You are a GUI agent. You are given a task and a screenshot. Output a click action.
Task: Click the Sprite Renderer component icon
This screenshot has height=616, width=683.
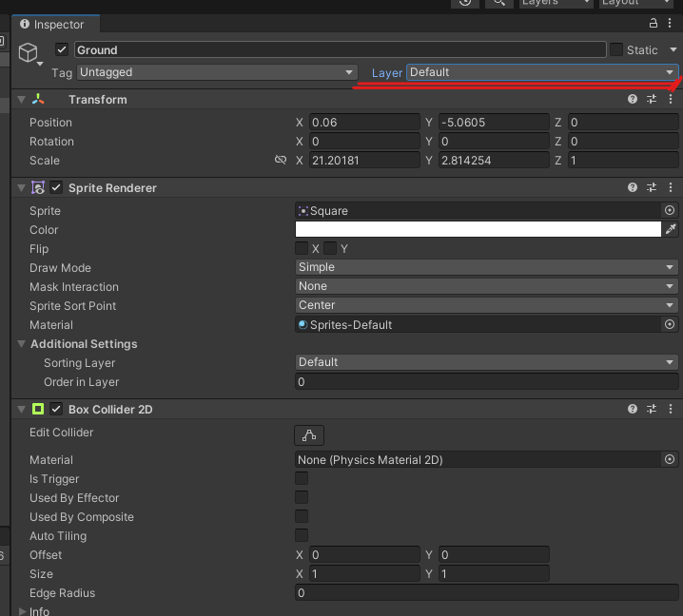point(38,187)
